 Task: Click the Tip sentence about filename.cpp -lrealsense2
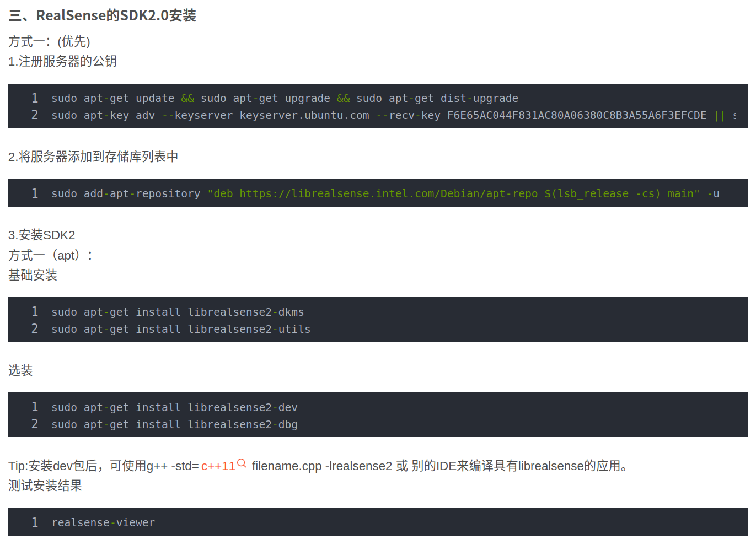tap(319, 466)
